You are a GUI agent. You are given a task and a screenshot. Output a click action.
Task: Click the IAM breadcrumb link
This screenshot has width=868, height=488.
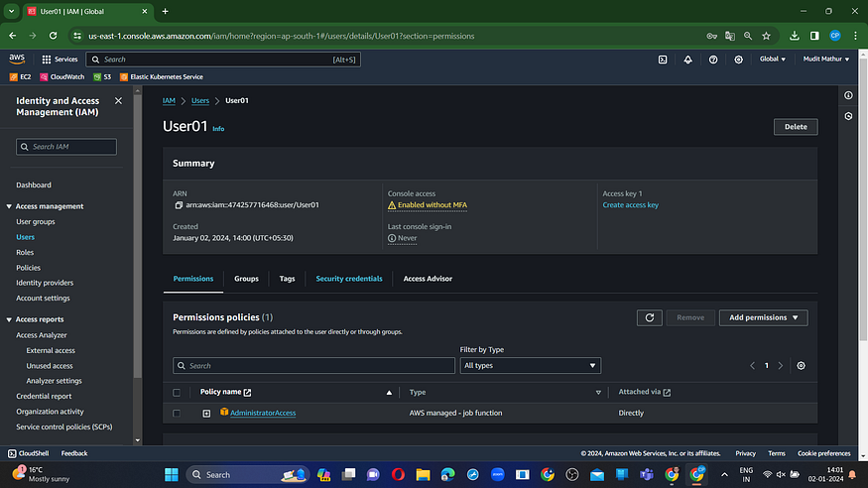[x=169, y=101]
